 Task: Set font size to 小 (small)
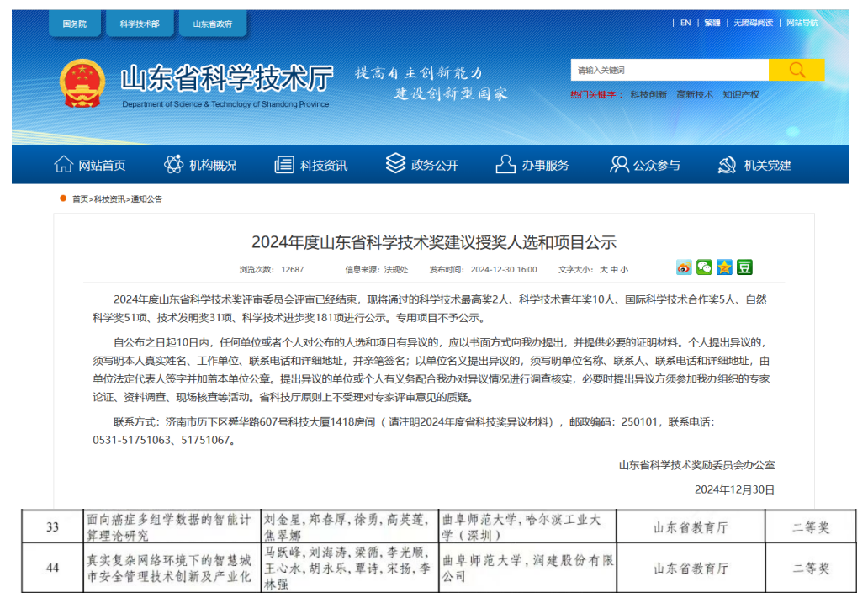click(x=624, y=270)
